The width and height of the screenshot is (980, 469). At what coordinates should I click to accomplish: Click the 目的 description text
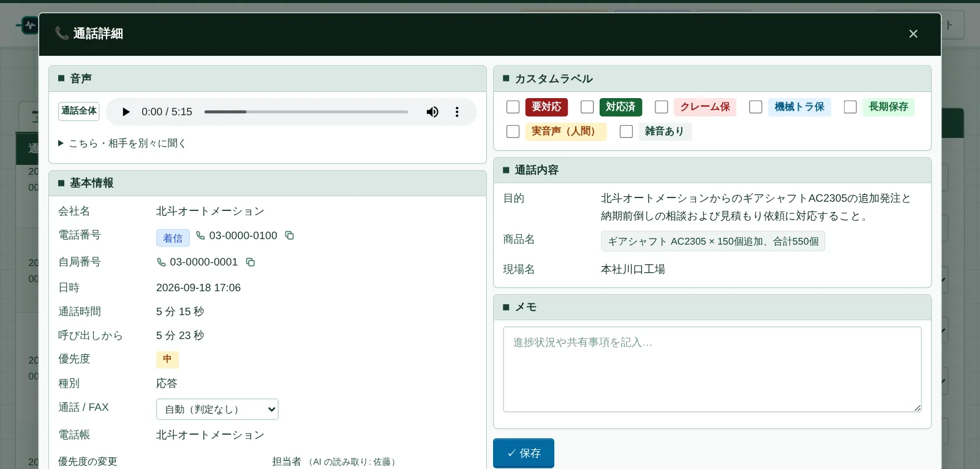point(756,207)
